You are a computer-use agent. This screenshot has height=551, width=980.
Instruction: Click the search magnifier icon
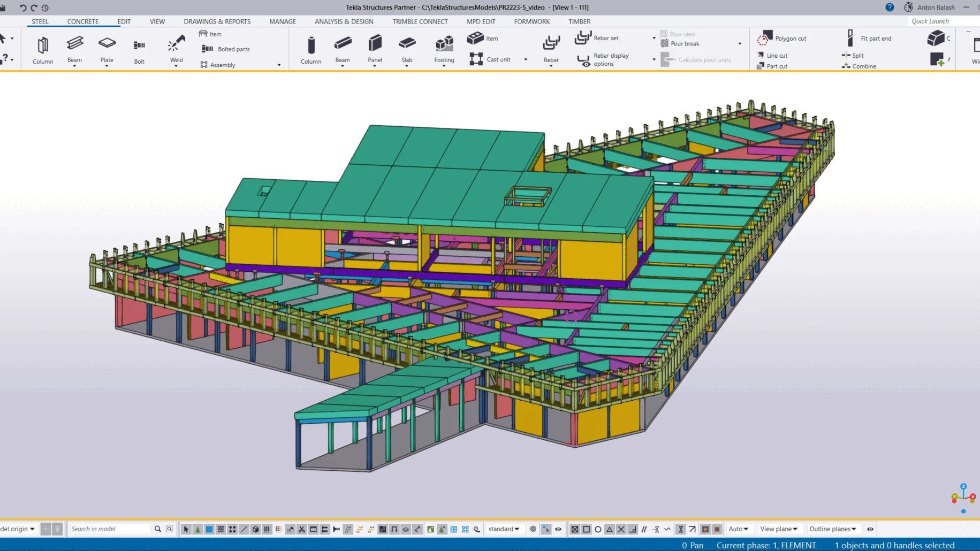point(158,529)
